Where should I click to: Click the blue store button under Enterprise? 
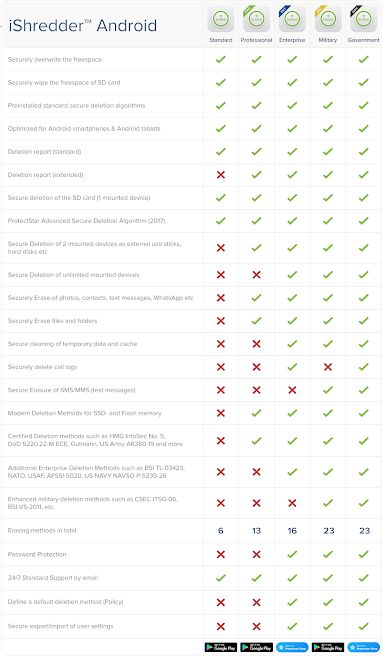click(292, 647)
